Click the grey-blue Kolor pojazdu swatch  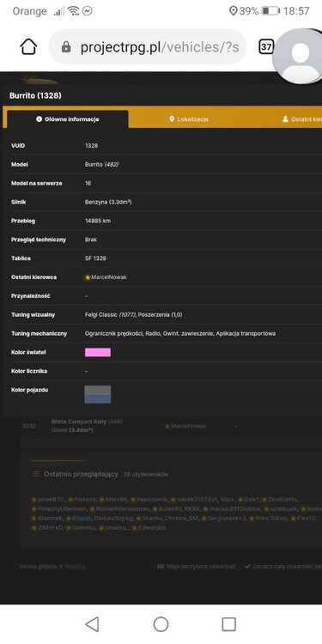[x=98, y=394]
